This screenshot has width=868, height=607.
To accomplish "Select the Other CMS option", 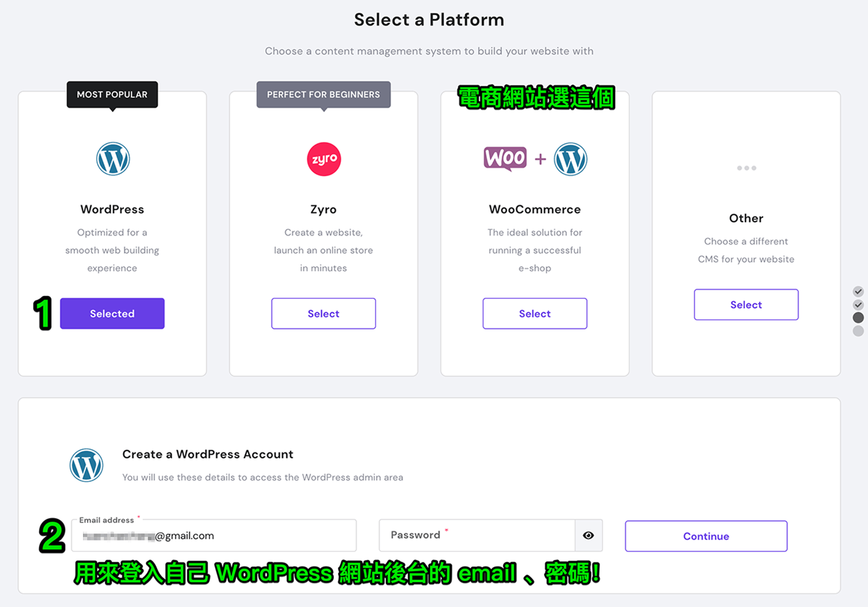I will pos(746,305).
